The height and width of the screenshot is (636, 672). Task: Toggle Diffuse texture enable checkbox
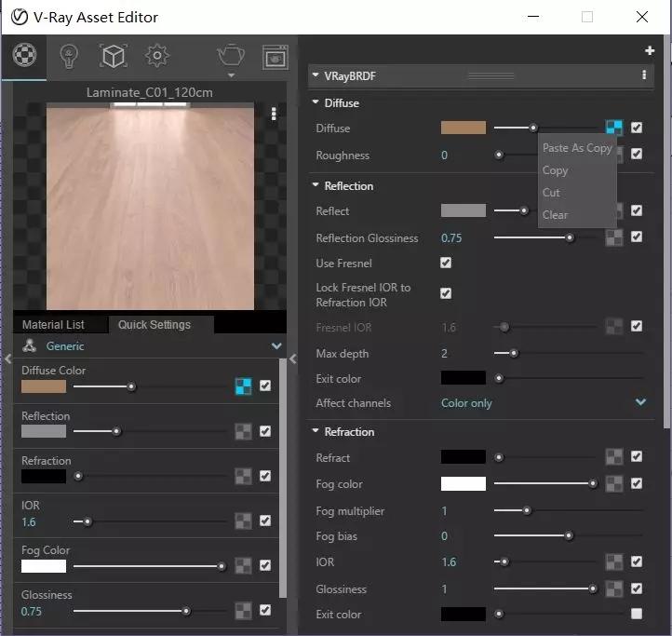[x=637, y=128]
